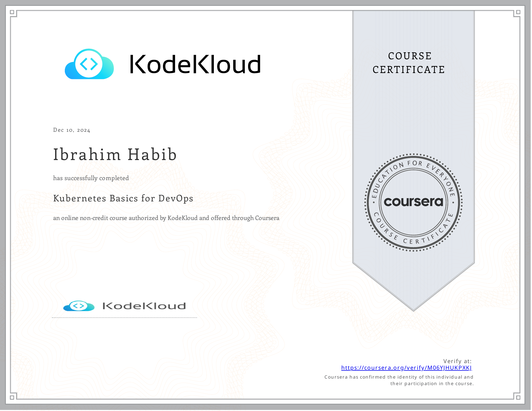Click the small KodeKloud signature wordmark

144,306
